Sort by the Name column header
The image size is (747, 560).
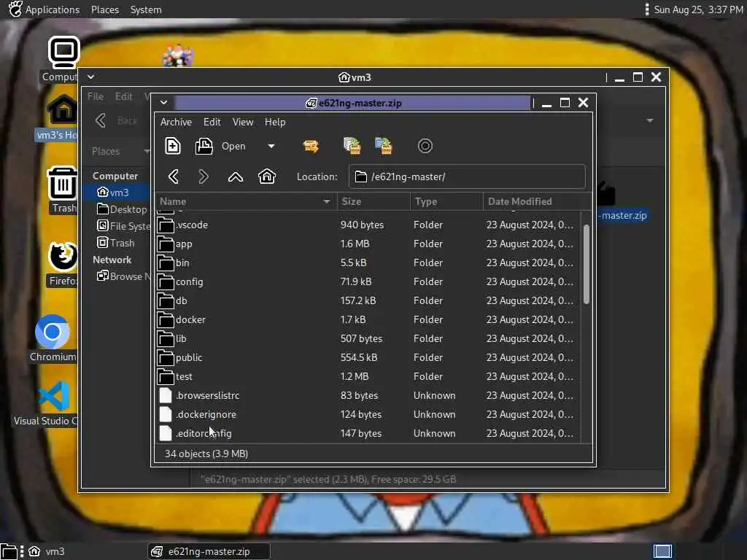pos(246,201)
